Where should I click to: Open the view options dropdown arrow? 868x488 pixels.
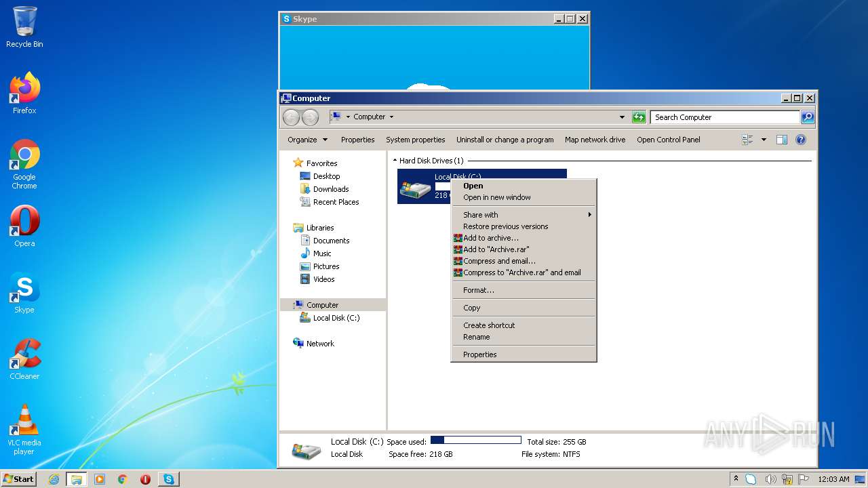pos(764,140)
